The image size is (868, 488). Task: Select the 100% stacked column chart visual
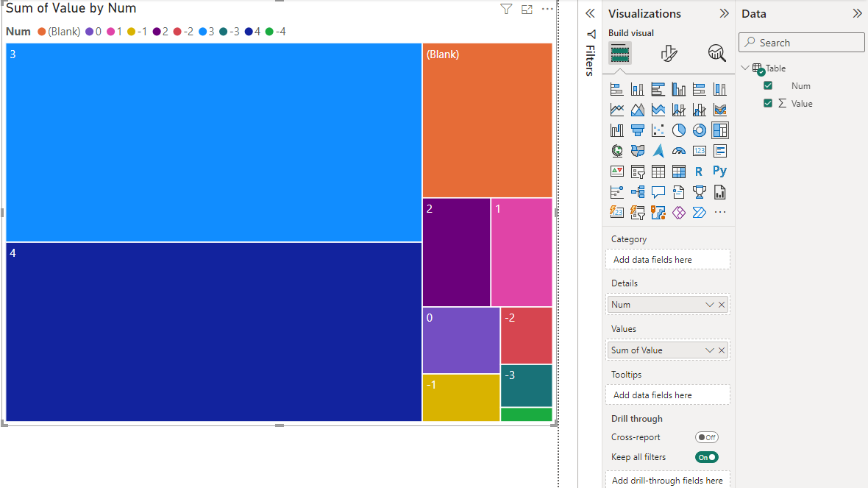click(x=719, y=89)
